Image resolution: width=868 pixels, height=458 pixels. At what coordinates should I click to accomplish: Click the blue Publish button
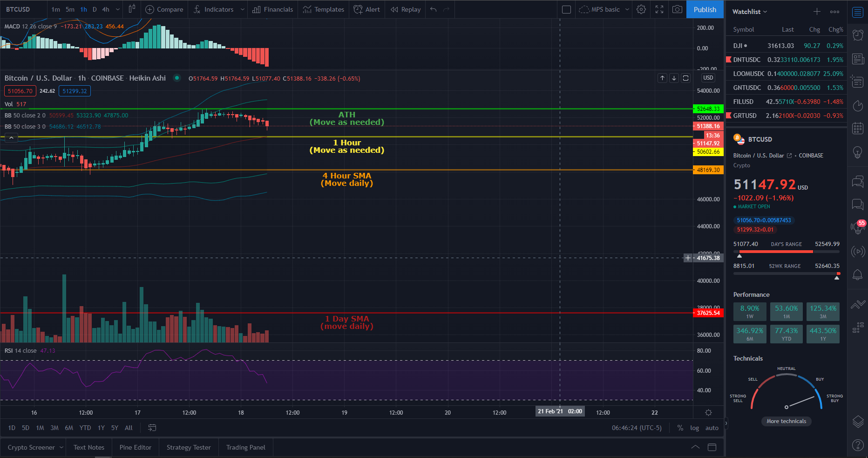(705, 9)
